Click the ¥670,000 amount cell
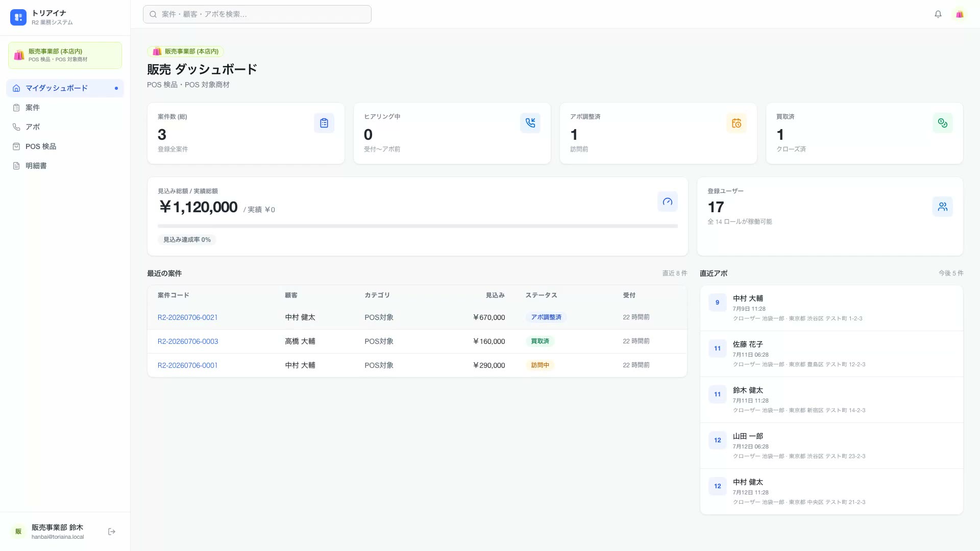 tap(489, 317)
